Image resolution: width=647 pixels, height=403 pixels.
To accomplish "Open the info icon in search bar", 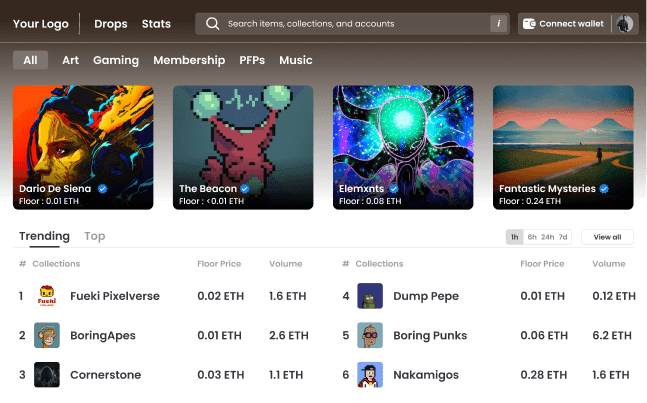I will coord(498,24).
